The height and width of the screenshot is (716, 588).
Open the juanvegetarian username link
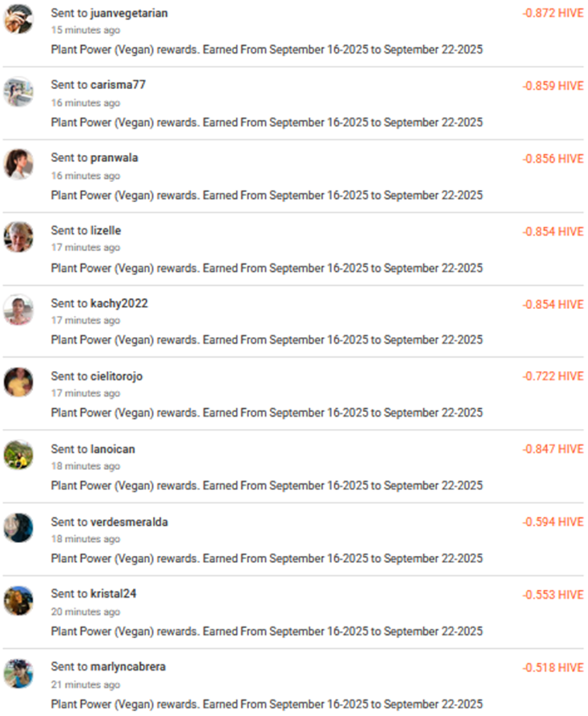[129, 13]
